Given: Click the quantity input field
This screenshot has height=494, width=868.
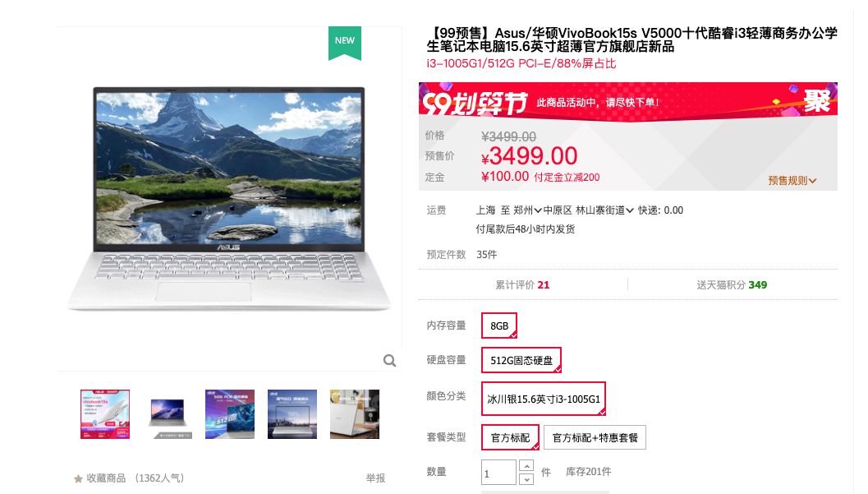Looking at the screenshot, I should [498, 473].
